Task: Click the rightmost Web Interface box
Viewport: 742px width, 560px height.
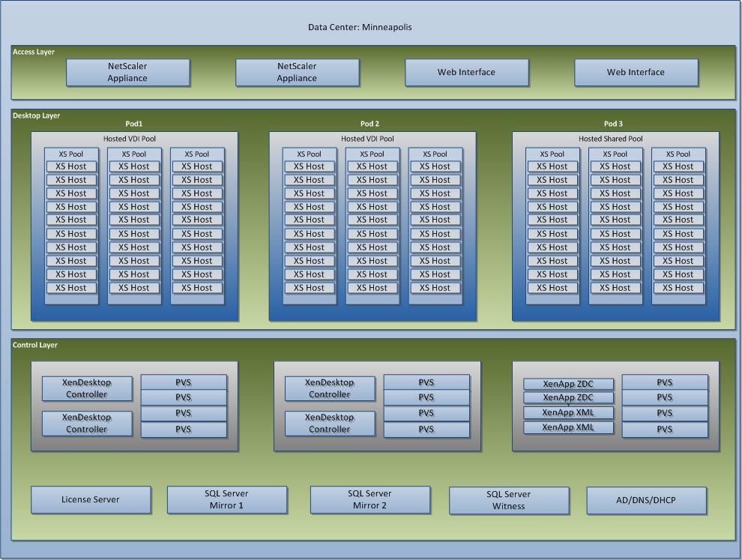Action: point(636,73)
